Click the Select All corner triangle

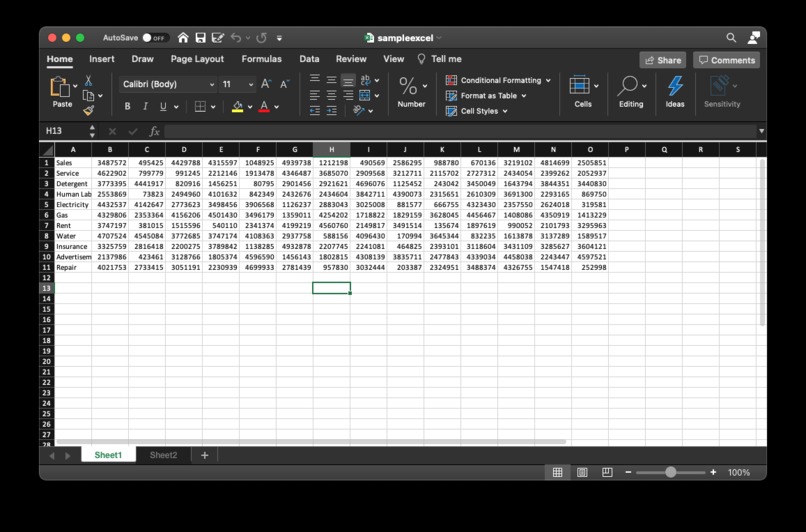click(47, 150)
